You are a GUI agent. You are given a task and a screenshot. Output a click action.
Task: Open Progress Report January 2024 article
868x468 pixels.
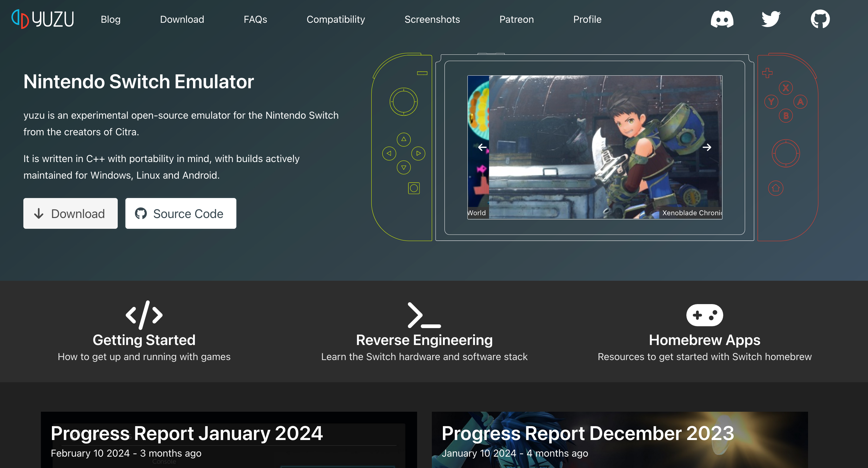point(229,440)
